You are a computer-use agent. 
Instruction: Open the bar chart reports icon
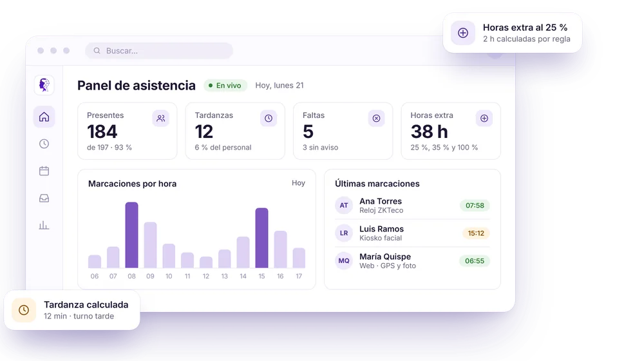[44, 226]
